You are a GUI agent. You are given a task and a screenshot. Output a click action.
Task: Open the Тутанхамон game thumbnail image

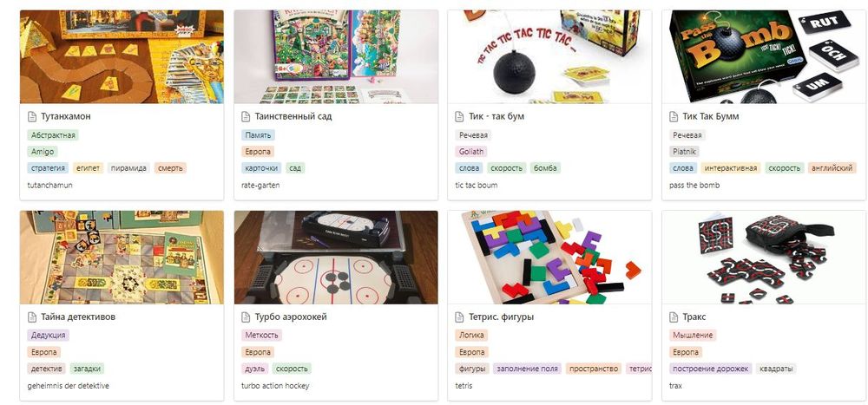pos(122,57)
